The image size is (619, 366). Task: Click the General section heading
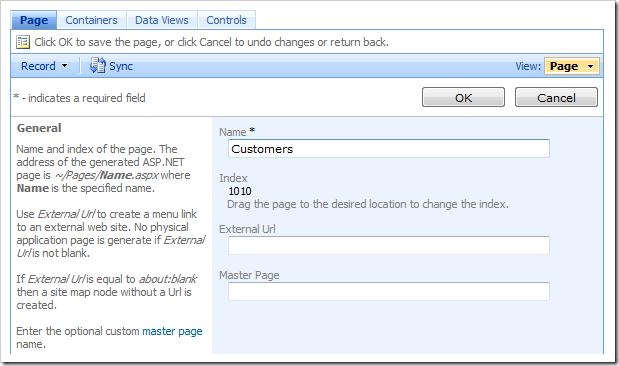[x=39, y=128]
